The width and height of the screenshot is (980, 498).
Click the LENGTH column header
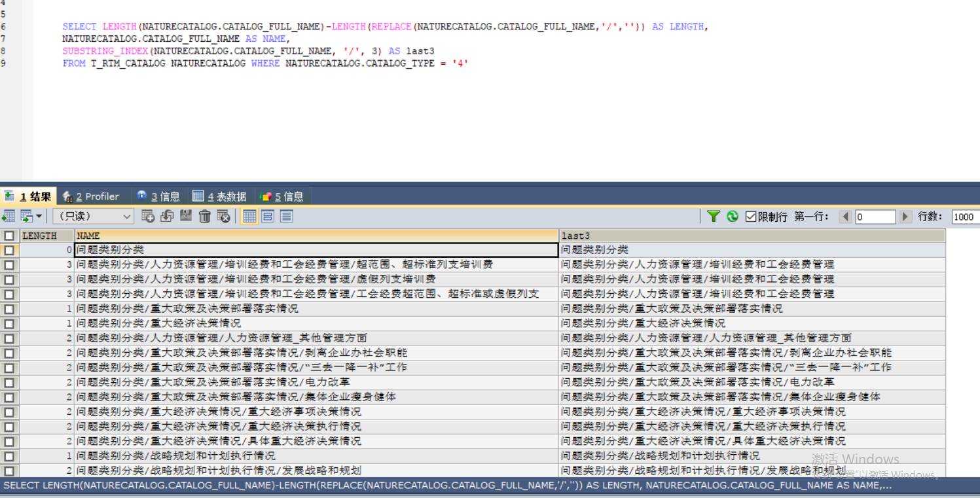(46, 236)
